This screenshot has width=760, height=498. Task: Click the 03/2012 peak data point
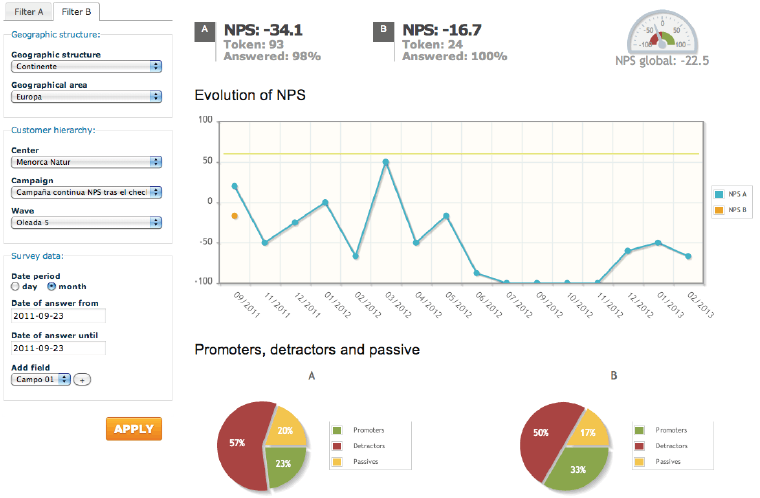386,162
